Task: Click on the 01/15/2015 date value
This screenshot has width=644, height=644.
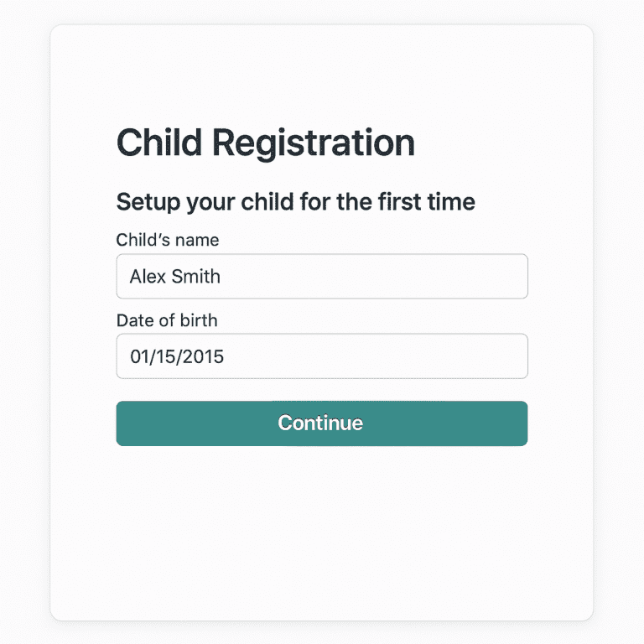Action: click(x=176, y=356)
